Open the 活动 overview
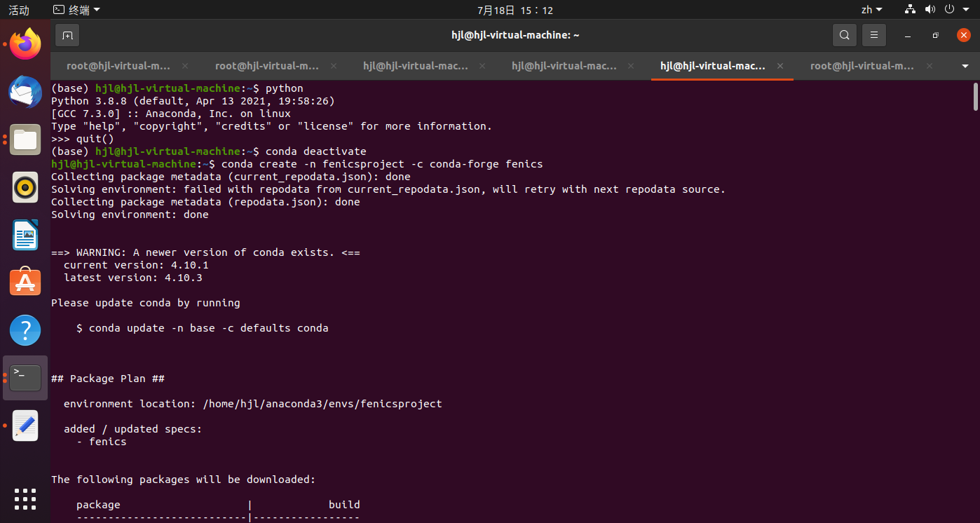980x523 pixels. coord(18,9)
